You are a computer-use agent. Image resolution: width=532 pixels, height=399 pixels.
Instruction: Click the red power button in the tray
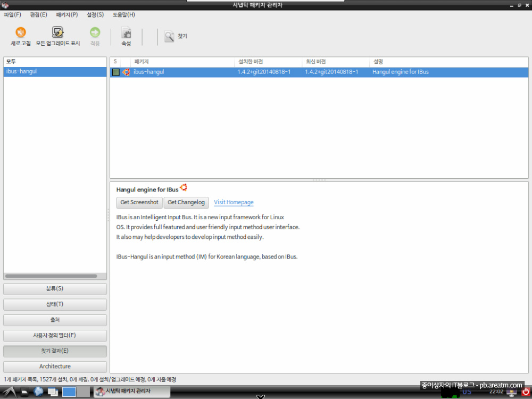526,392
